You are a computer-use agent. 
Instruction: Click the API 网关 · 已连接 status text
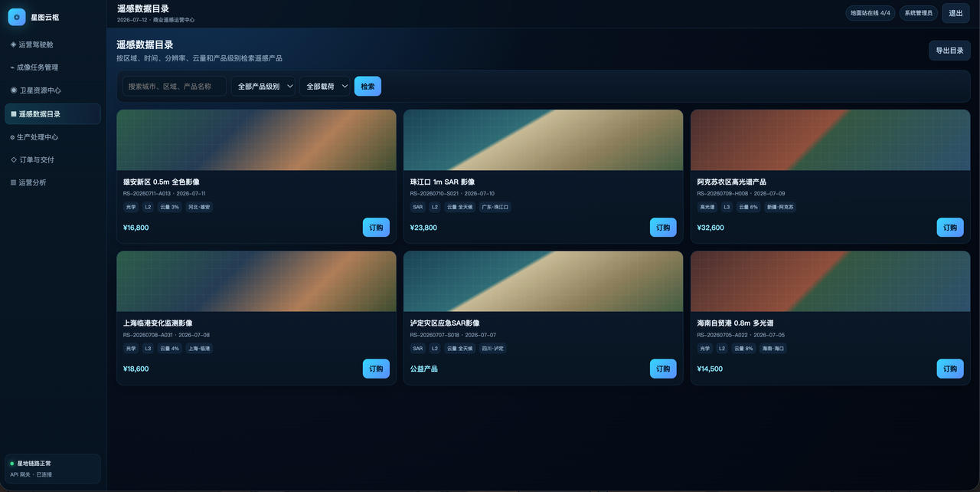tap(31, 474)
